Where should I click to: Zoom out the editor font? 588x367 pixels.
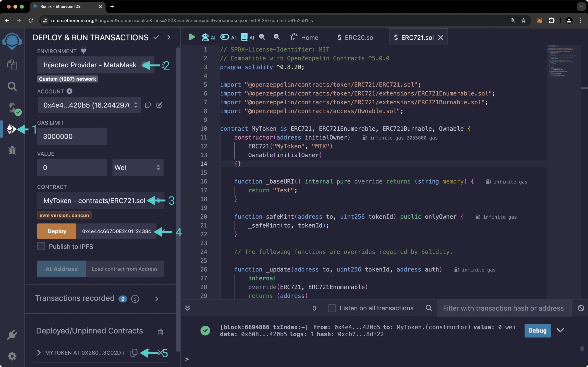262,37
